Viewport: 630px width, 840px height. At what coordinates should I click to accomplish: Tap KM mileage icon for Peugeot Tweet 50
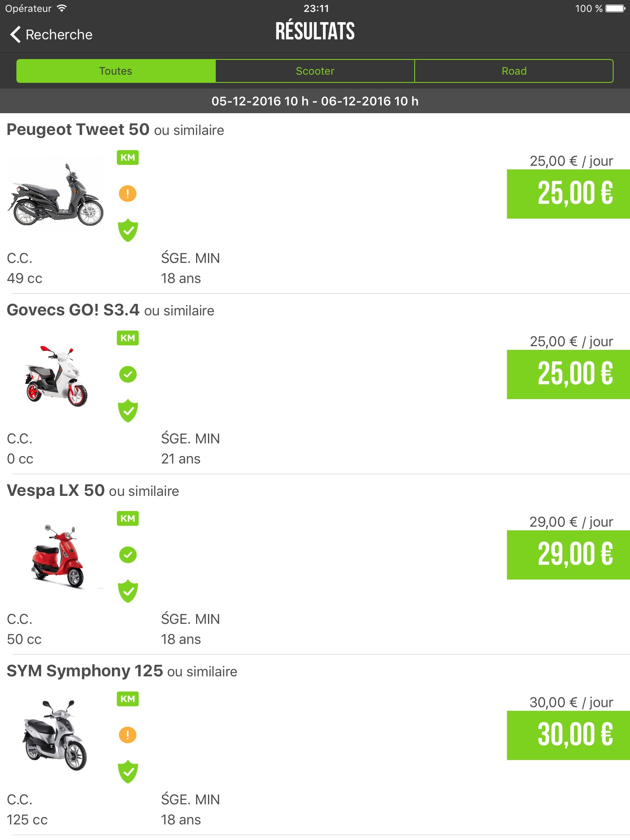[128, 157]
